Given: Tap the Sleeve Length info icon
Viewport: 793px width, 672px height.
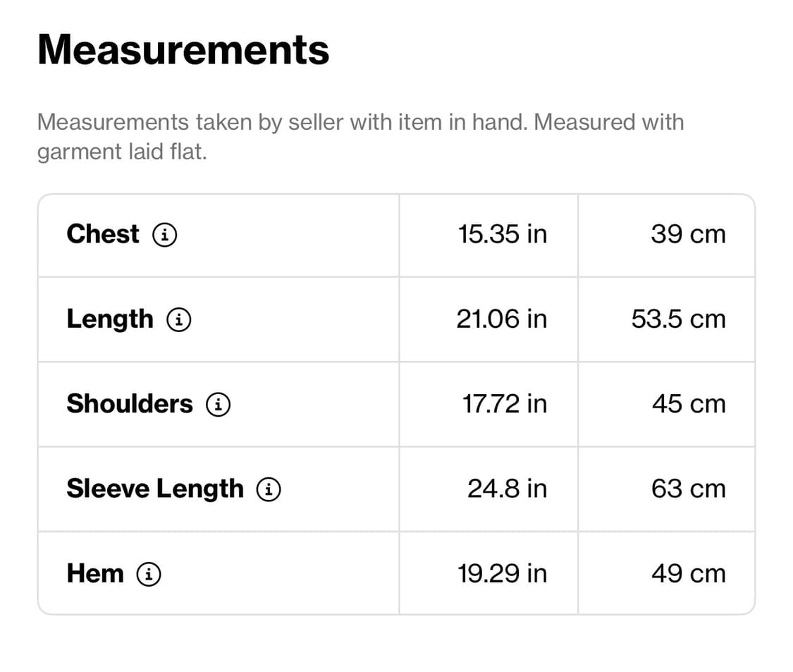Looking at the screenshot, I should [269, 489].
